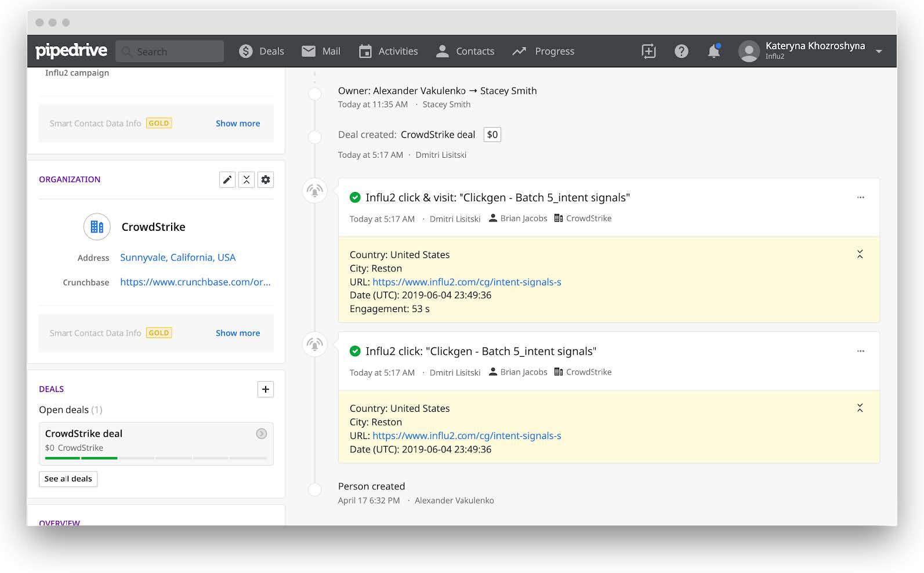Open the Sunnyvale, California, USA address link
924x573 pixels.
pos(177,258)
